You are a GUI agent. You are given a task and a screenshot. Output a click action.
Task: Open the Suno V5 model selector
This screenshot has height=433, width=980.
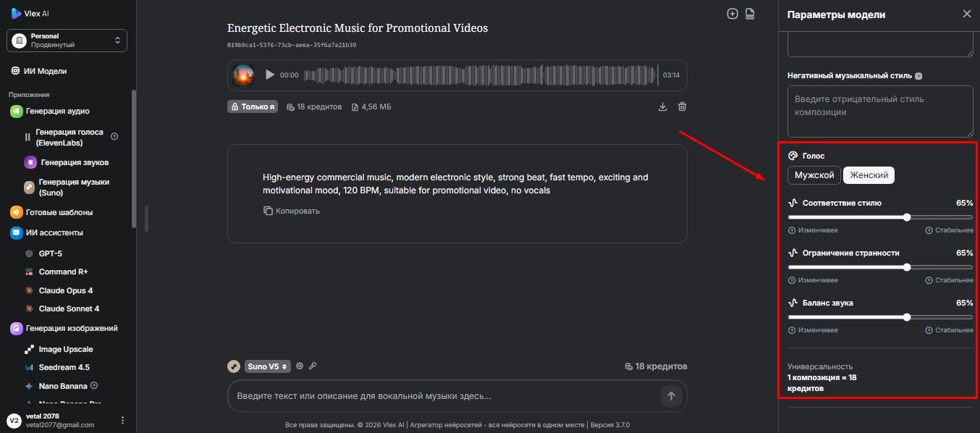click(267, 366)
